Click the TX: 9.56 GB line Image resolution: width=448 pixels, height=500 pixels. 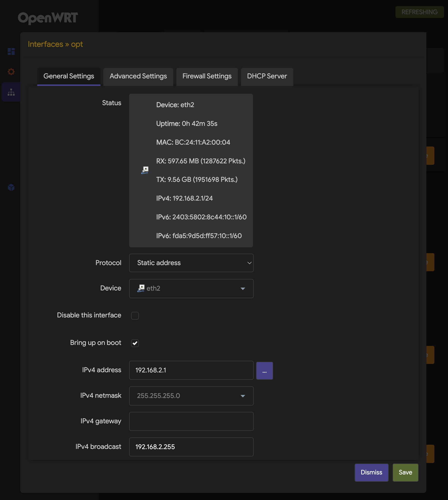[197, 180]
